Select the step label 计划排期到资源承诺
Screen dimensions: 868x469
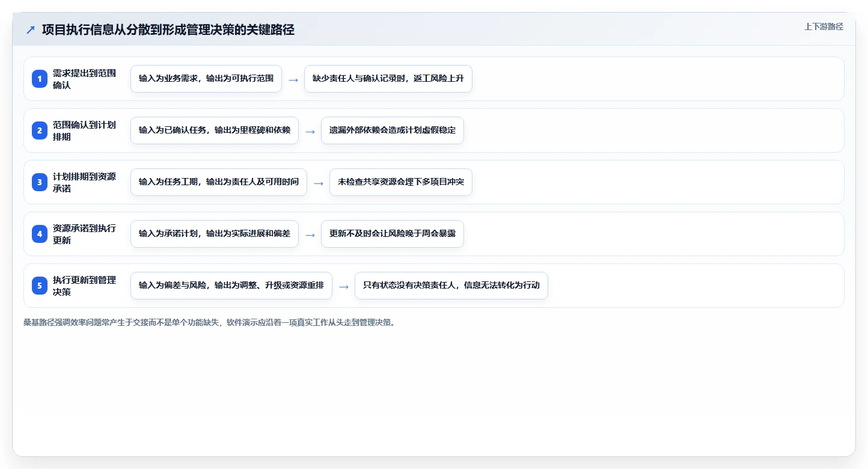(85, 182)
